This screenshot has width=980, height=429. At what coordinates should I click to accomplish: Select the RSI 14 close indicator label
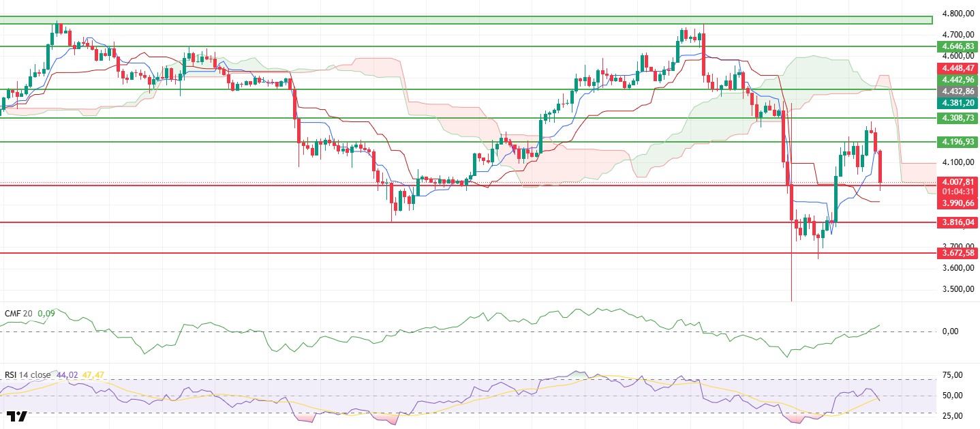click(x=27, y=374)
